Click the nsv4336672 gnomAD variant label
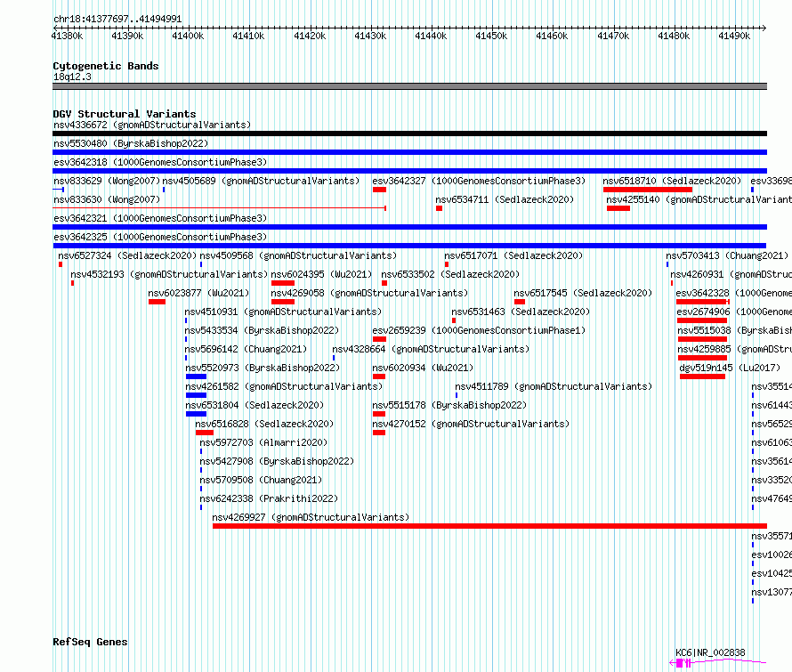Screen dimensions: 792x672 click(152, 125)
